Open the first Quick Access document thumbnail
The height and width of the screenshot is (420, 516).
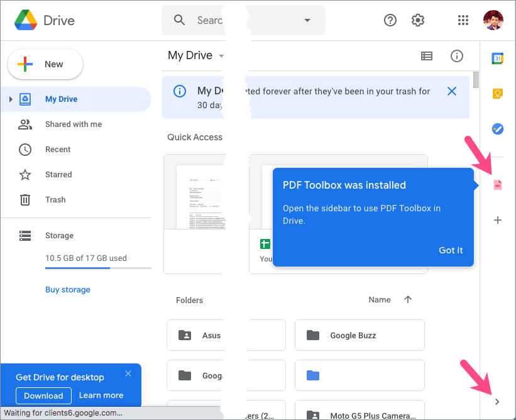pyautogui.click(x=194, y=192)
